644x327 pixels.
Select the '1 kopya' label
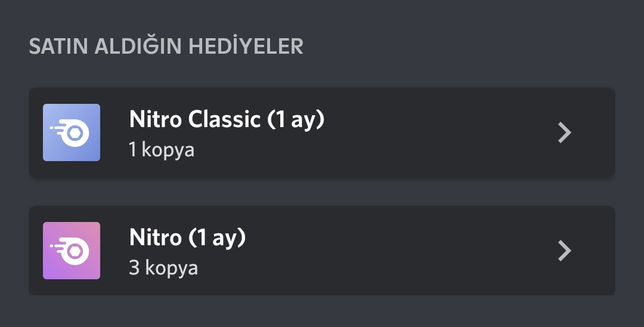162,150
